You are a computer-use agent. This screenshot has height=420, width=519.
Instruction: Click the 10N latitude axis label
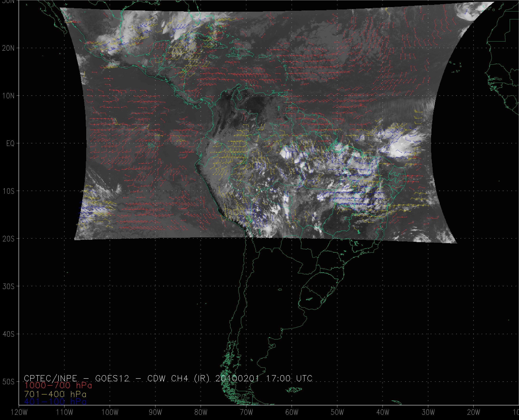tap(8, 96)
